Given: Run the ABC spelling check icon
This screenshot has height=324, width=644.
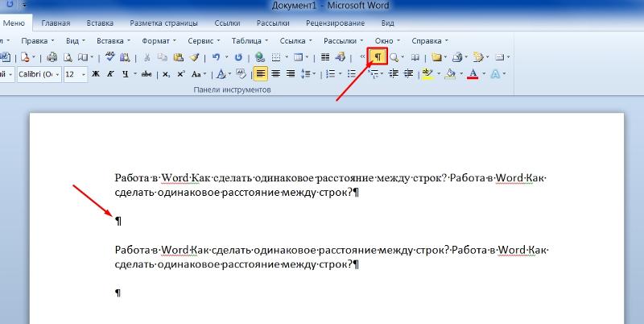Looking at the screenshot, I should click(109, 56).
